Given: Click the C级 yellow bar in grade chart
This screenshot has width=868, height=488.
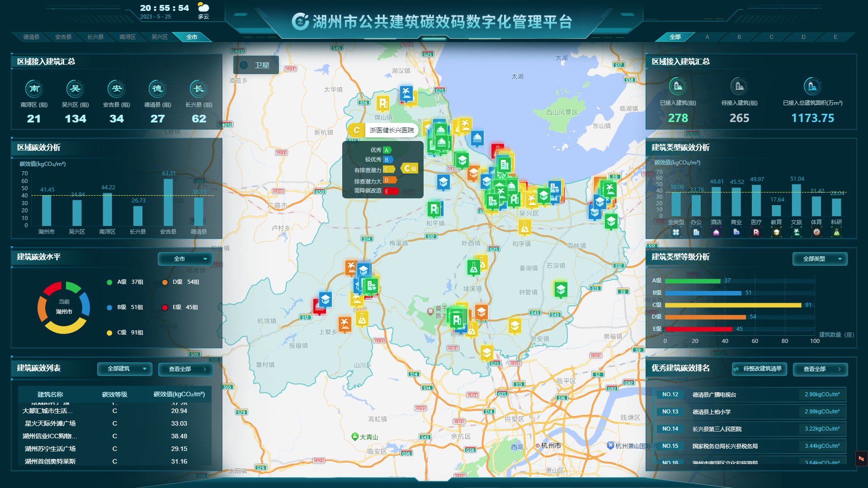Looking at the screenshot, I should click(733, 305).
